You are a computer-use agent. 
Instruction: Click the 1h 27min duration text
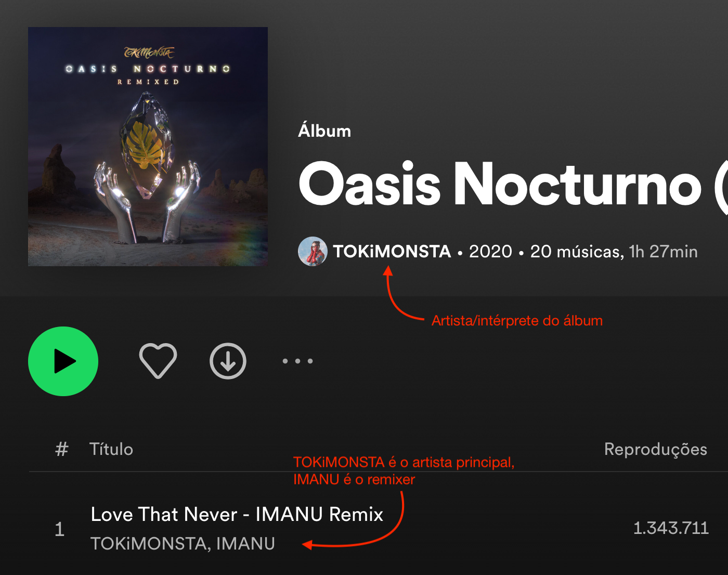[663, 252]
